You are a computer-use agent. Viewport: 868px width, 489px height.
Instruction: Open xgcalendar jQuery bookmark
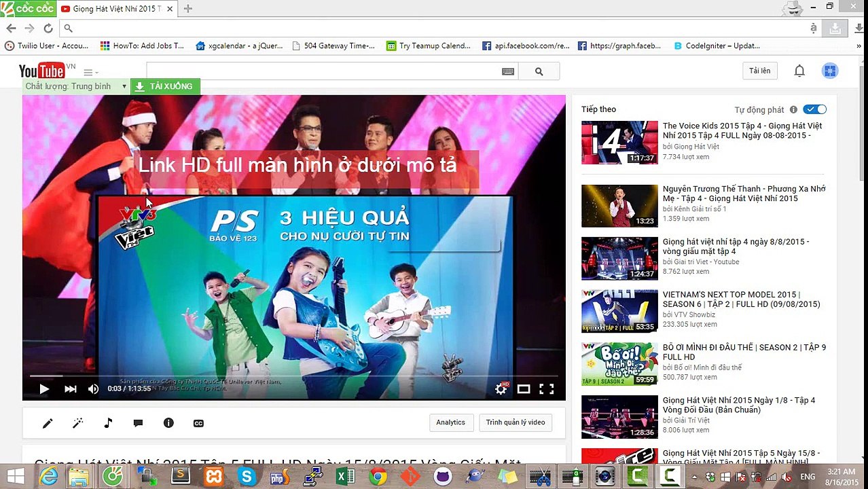[x=239, y=46]
